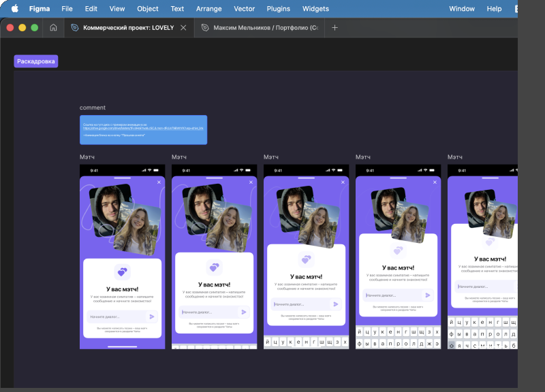The image size is (545, 392).
Task: Open the Arrange menu
Action: 209,9
